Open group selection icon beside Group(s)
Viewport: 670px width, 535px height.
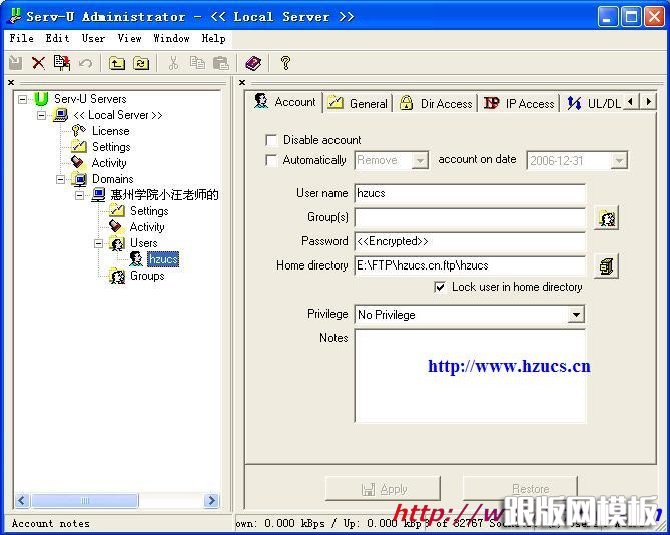coord(606,218)
